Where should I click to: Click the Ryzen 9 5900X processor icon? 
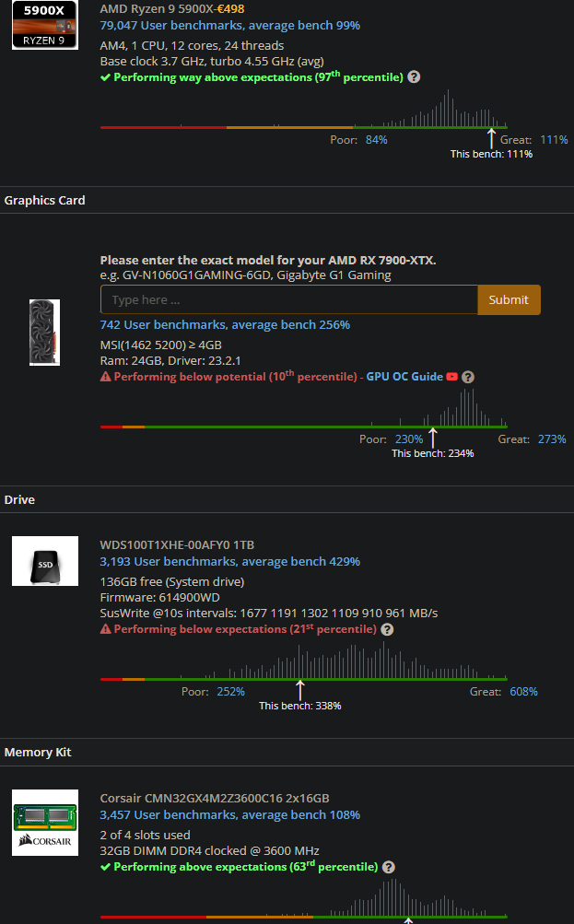click(x=44, y=26)
